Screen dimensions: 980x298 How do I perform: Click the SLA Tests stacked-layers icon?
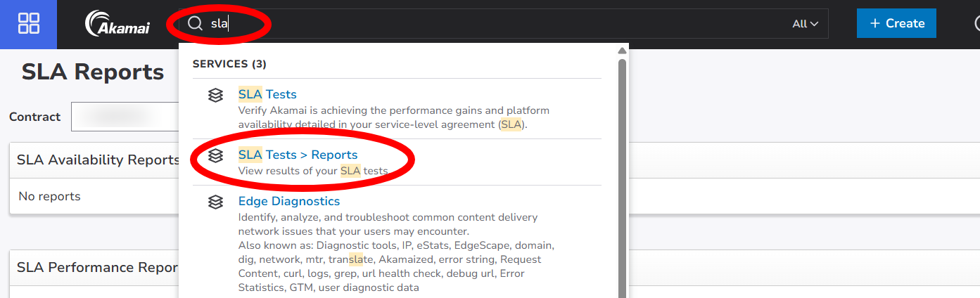216,95
